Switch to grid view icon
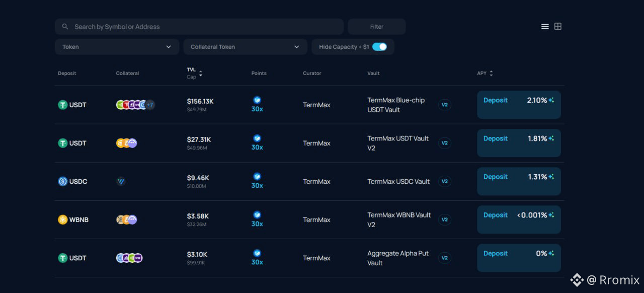The height and width of the screenshot is (293, 644). (x=558, y=27)
